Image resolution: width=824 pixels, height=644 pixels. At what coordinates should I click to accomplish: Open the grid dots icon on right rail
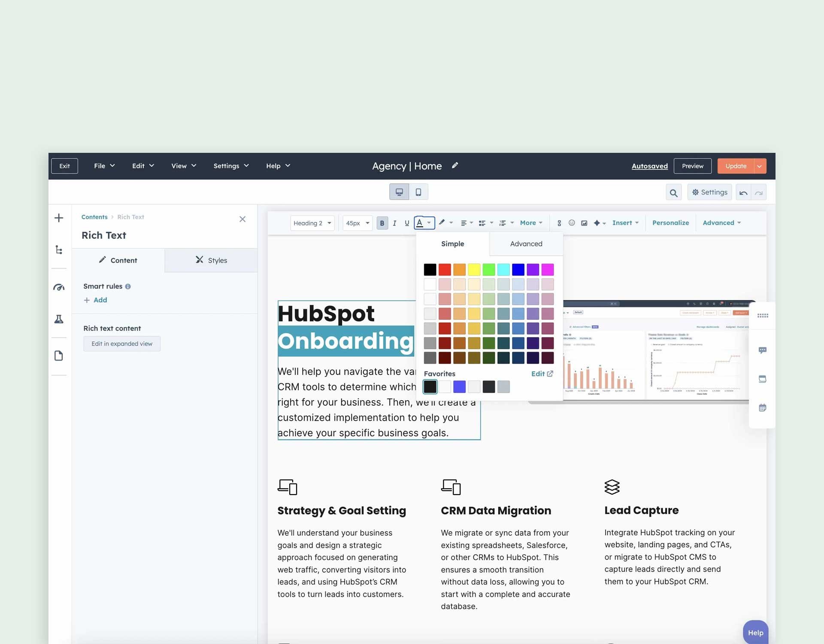(763, 316)
